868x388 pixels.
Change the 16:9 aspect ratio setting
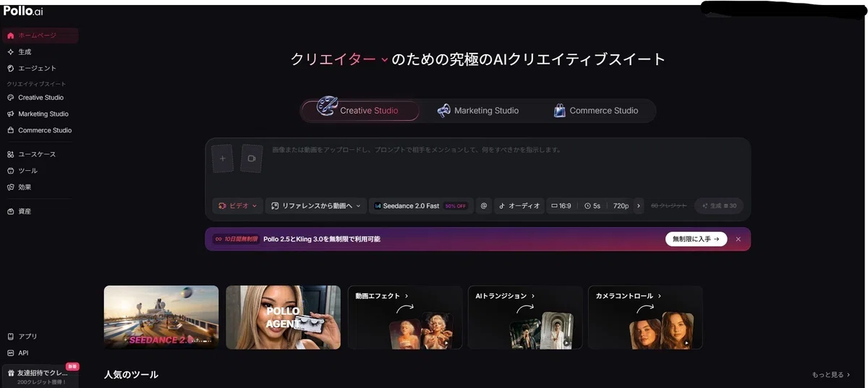point(561,206)
